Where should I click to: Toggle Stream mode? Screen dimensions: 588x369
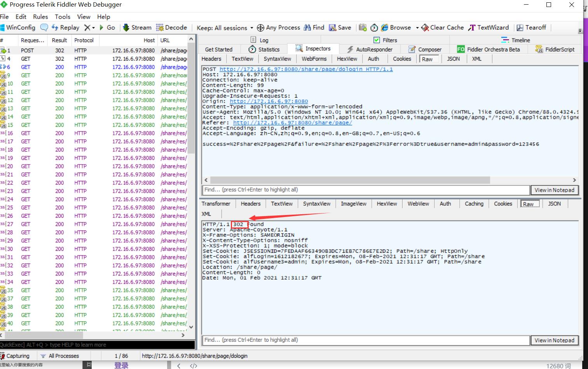pos(137,28)
